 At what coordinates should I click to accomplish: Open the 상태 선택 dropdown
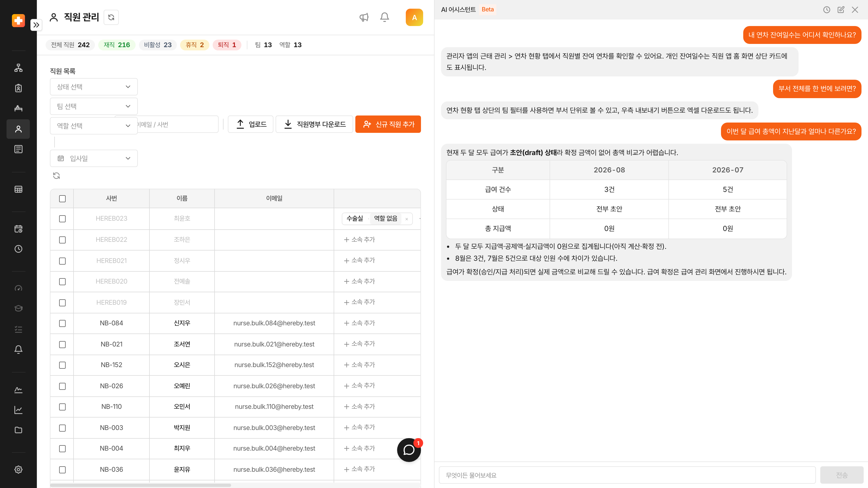(x=94, y=87)
